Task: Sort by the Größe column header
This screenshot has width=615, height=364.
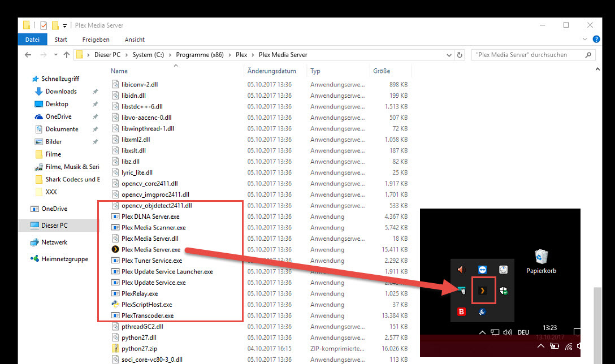Action: pos(382,71)
